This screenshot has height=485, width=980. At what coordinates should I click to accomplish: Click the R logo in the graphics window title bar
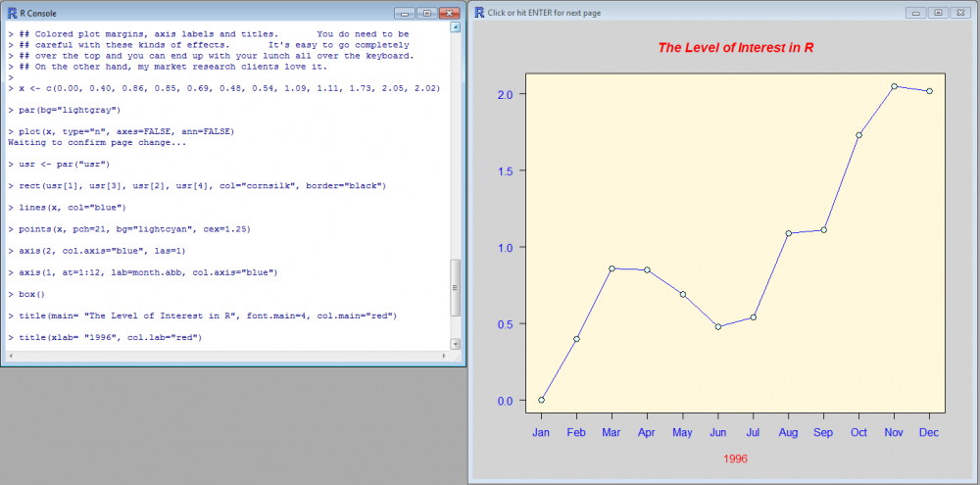[479, 12]
